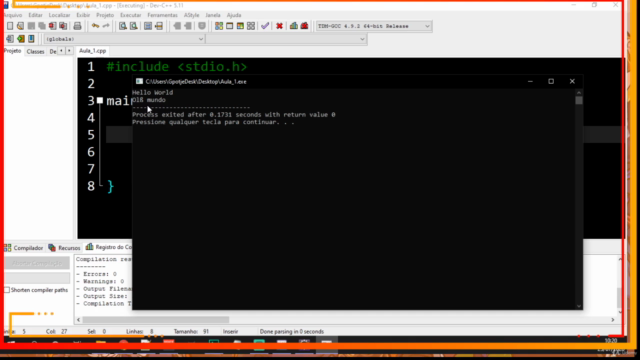Click the Save All toolbar icon
Viewport: 640px width, 360px height.
(x=42, y=26)
